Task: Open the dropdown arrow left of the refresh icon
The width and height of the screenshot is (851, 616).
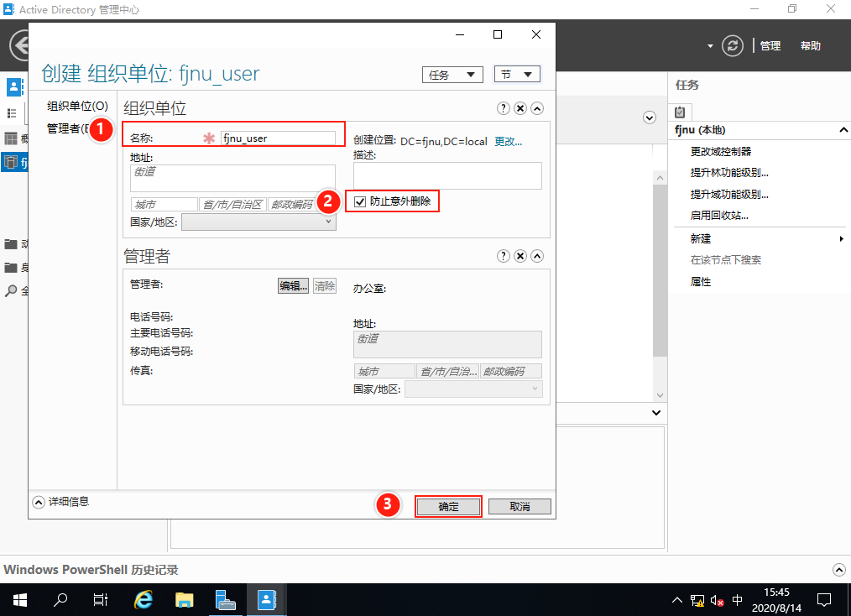Action: 710,46
